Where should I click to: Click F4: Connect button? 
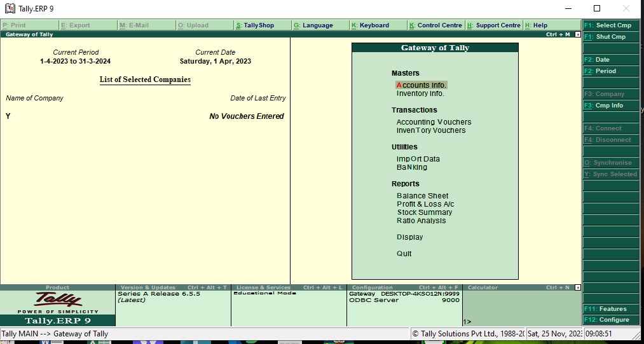(x=611, y=128)
